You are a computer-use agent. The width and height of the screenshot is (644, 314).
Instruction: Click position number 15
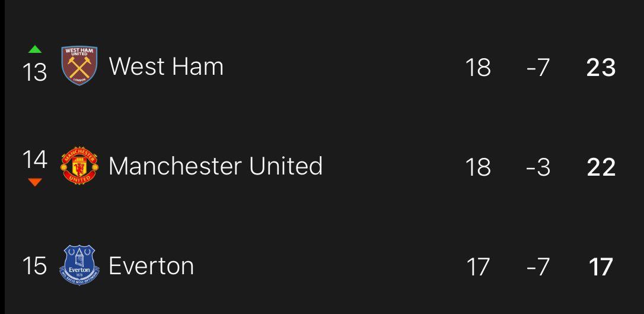click(34, 266)
